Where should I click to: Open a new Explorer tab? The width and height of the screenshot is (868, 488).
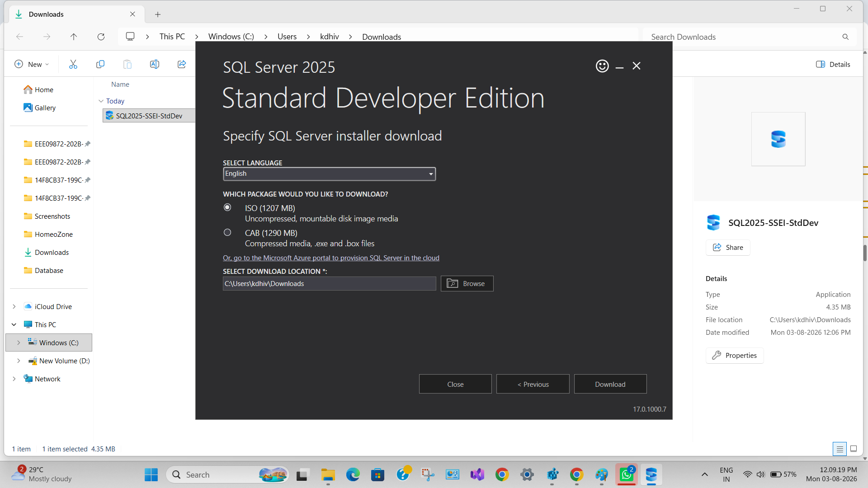pos(158,14)
